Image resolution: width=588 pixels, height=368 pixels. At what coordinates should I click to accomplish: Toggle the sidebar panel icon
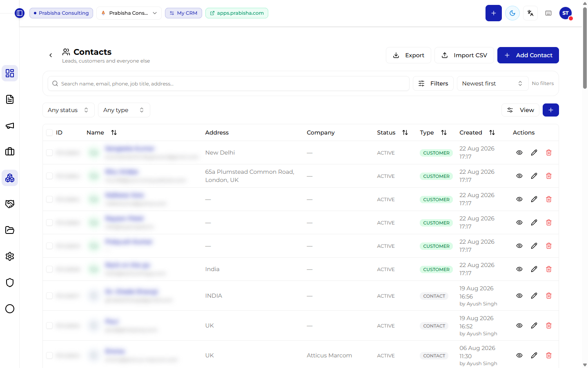pyautogui.click(x=20, y=13)
